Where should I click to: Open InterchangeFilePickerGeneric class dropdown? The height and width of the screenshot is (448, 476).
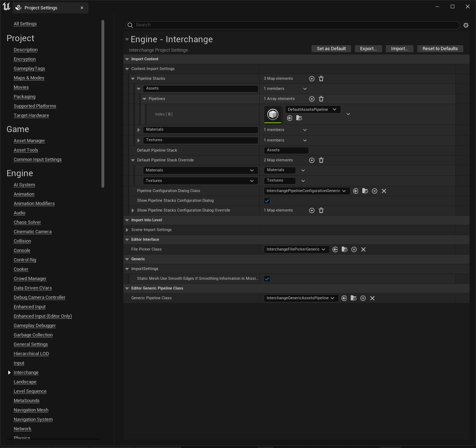click(297, 249)
